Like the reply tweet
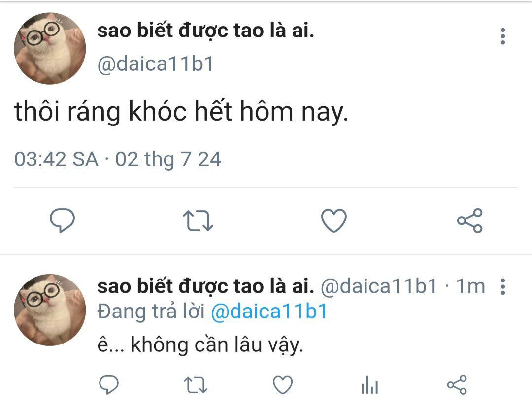 coord(283,385)
